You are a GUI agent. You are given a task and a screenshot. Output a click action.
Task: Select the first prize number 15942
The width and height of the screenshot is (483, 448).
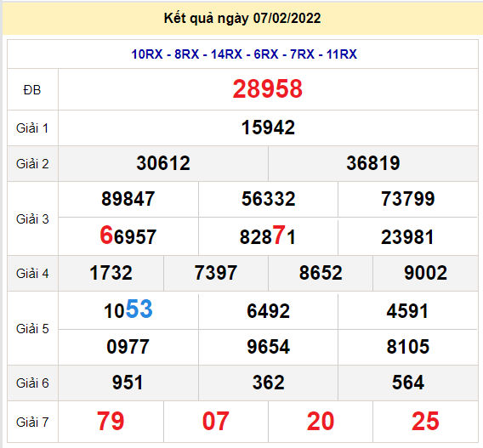[x=268, y=128]
